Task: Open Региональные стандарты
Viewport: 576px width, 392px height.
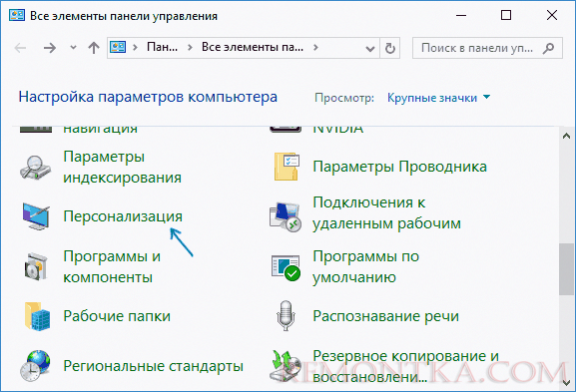Action: point(153,366)
